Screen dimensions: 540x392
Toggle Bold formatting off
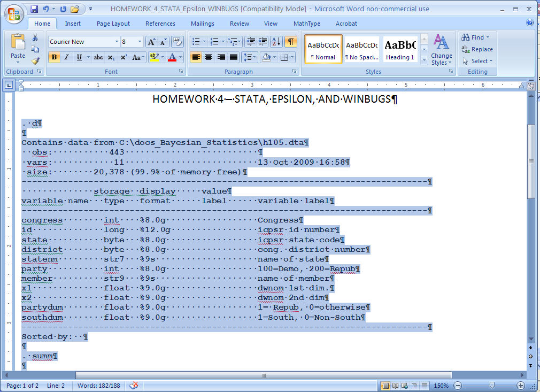click(x=54, y=57)
